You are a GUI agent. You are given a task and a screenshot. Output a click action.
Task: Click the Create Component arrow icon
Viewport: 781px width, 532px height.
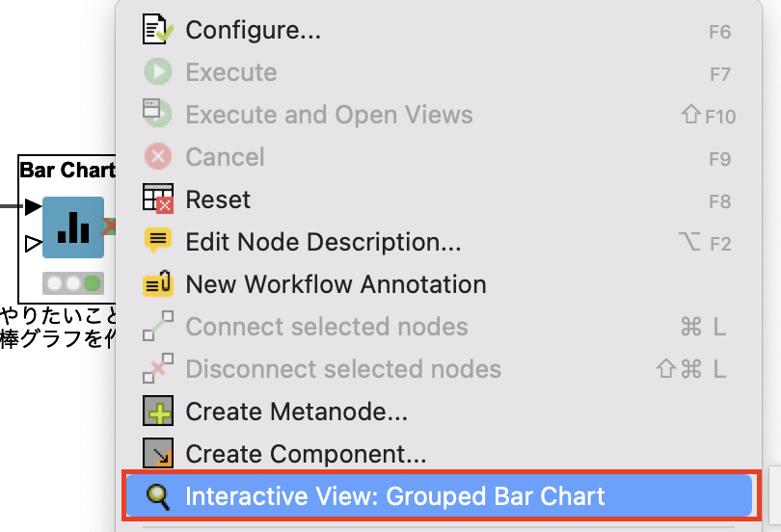coord(158,453)
